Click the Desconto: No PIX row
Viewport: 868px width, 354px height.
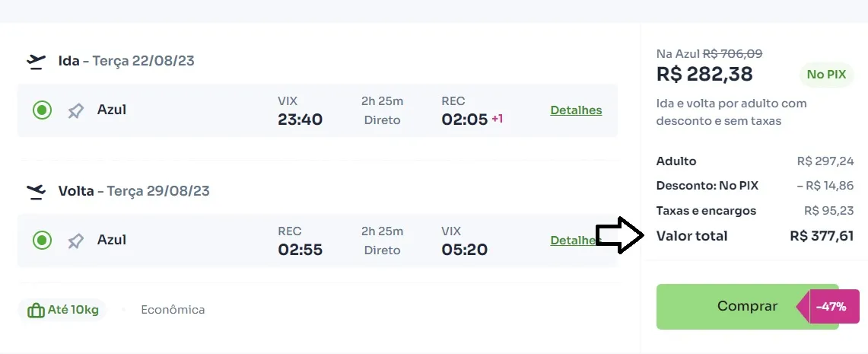(x=755, y=186)
